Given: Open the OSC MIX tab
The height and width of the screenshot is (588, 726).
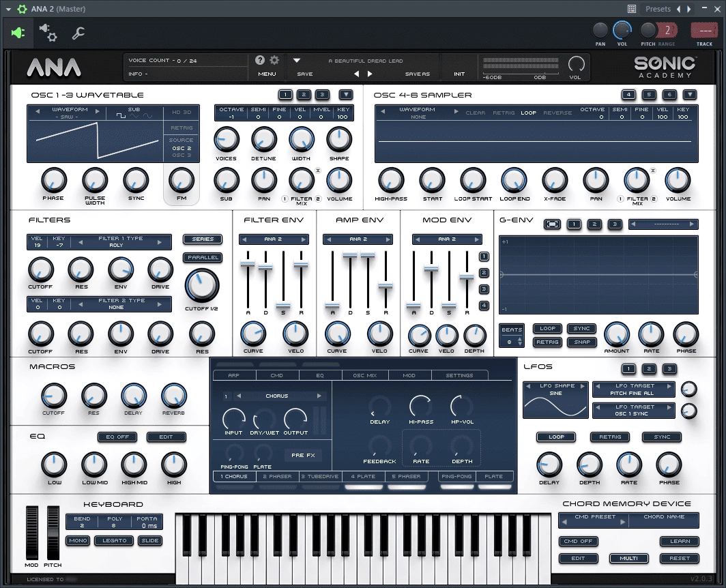Looking at the screenshot, I should tap(365, 375).
